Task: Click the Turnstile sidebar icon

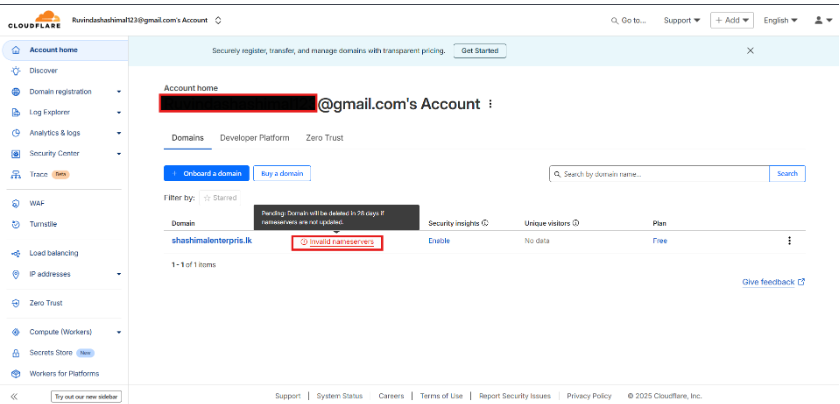Action: (16, 224)
